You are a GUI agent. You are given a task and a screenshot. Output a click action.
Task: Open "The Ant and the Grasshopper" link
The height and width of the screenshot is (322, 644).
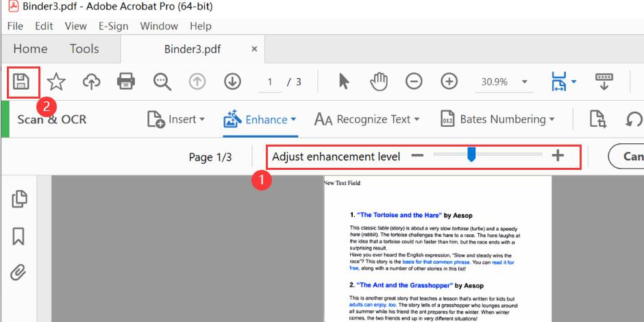pyautogui.click(x=404, y=285)
